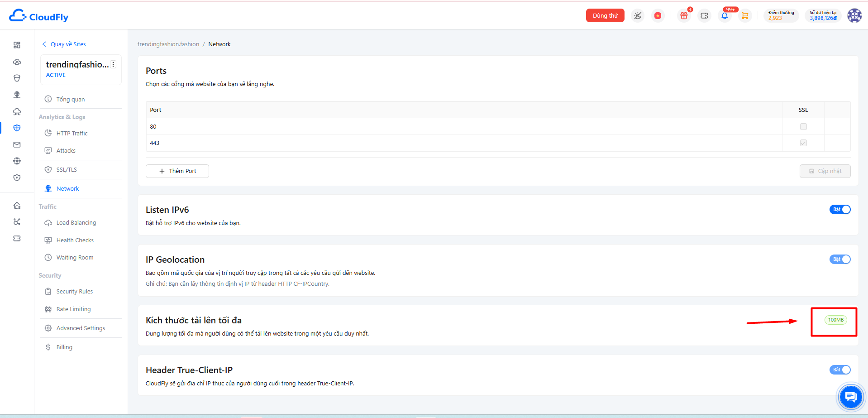Open the mail icon in left rail
This screenshot has width=868, height=418.
click(x=17, y=144)
